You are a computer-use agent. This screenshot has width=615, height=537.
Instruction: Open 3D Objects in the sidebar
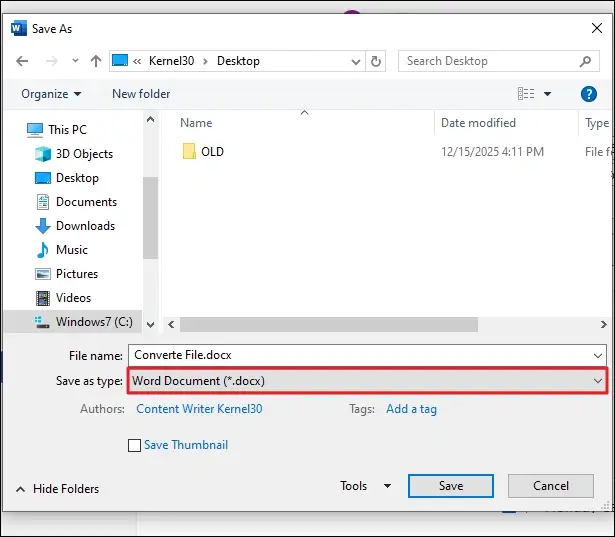pyautogui.click(x=74, y=154)
